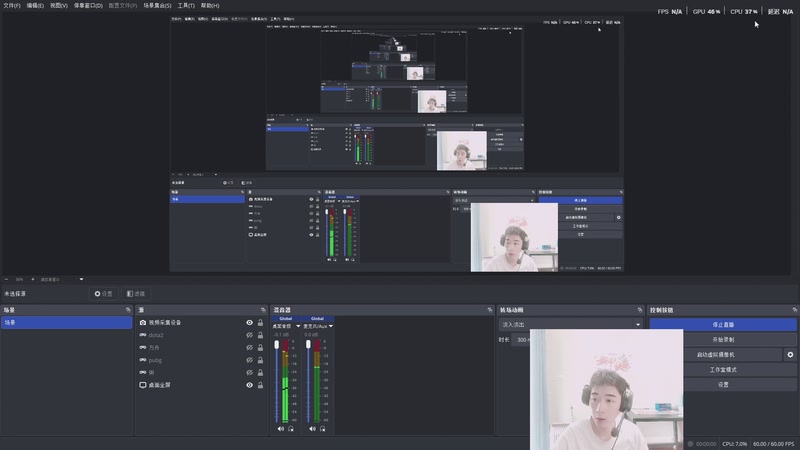Open the 工具(T) menu
The width and height of the screenshot is (800, 450).
(186, 6)
